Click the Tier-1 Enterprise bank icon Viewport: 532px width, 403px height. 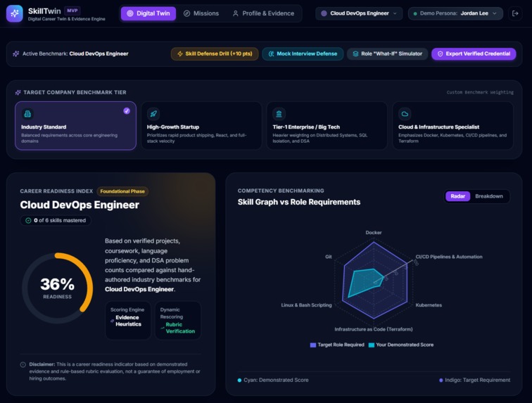pos(279,114)
